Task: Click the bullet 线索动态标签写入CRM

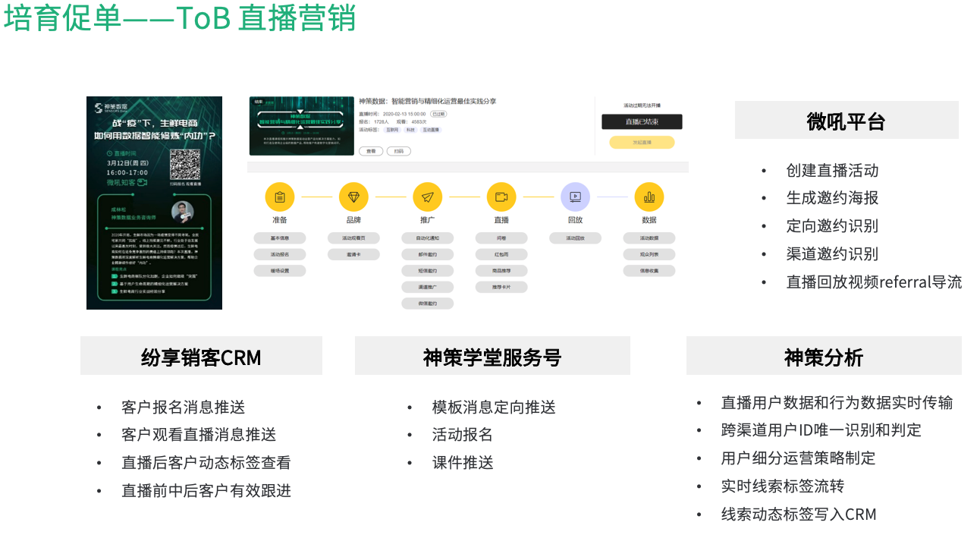Action: (799, 515)
